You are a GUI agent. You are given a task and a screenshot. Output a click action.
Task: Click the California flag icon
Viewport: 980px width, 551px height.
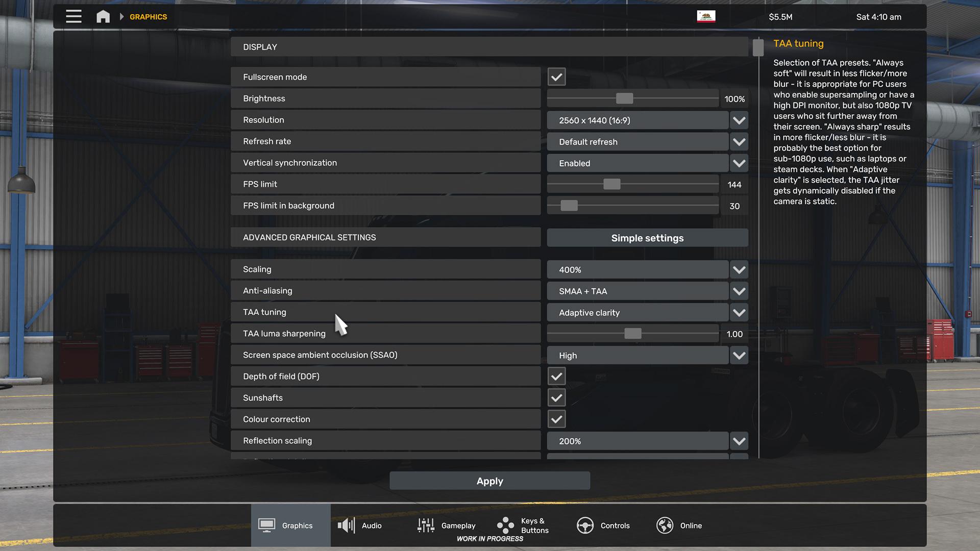coord(706,16)
